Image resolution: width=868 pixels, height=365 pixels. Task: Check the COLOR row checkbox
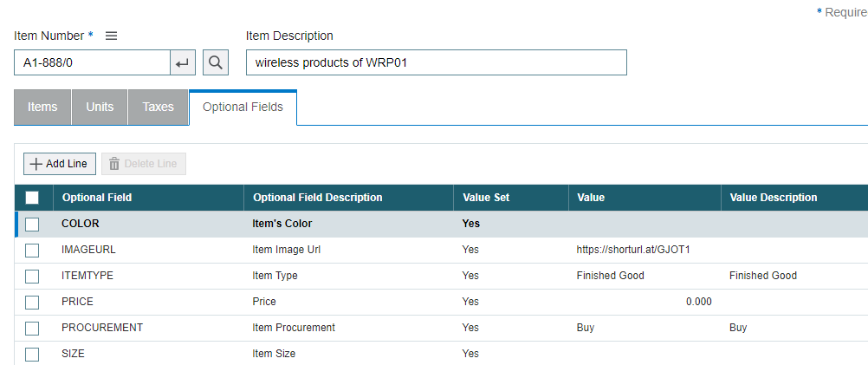[x=32, y=224]
